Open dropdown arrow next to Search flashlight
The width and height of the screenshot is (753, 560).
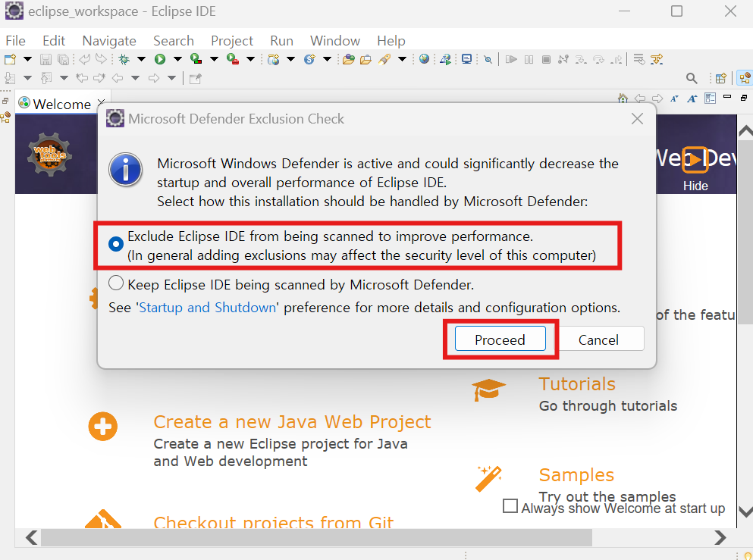pos(402,59)
